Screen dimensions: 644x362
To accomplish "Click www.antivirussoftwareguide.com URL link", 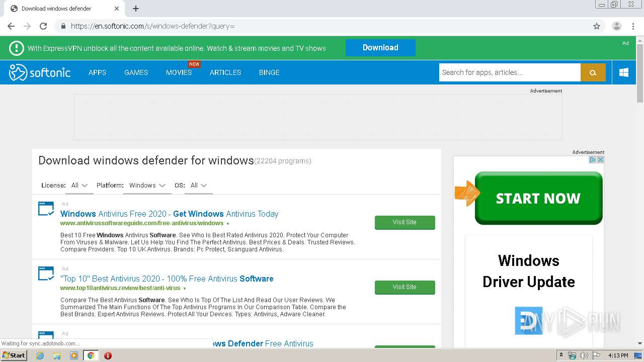I will [x=142, y=223].
